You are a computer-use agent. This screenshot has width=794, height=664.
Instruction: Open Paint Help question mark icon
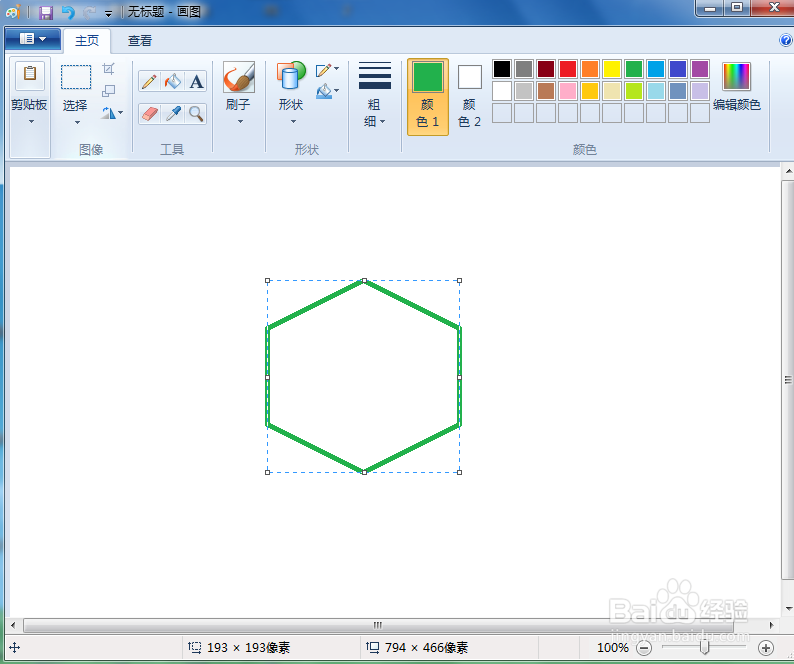pos(785,40)
